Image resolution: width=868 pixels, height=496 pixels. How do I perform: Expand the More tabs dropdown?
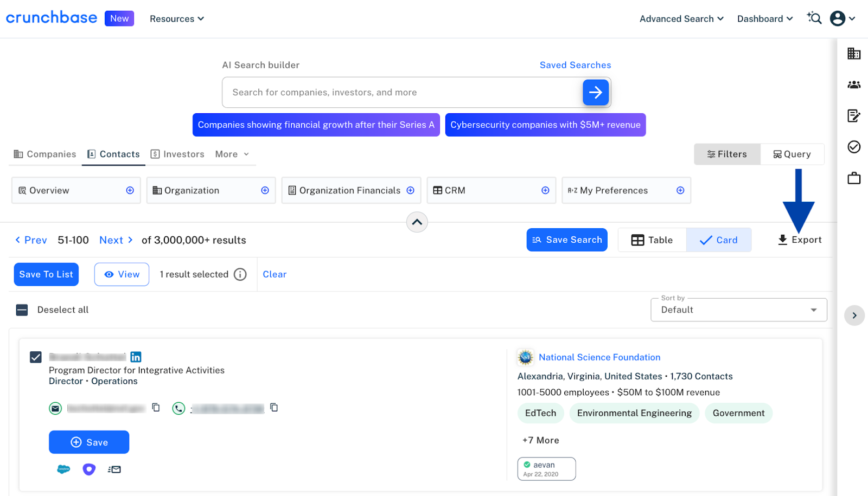pyautogui.click(x=232, y=154)
